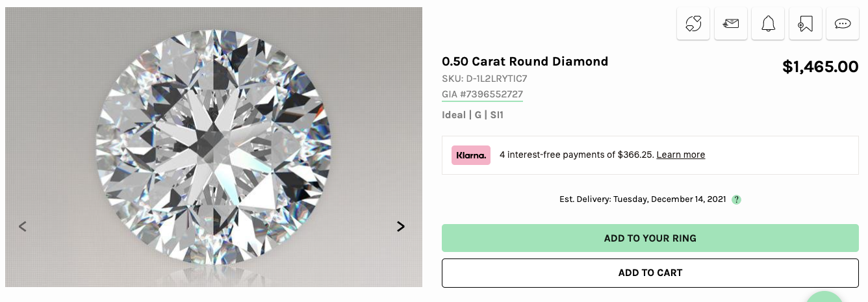Click the Ideal | G | SI1 grade text
This screenshot has height=302, width=868.
click(472, 115)
